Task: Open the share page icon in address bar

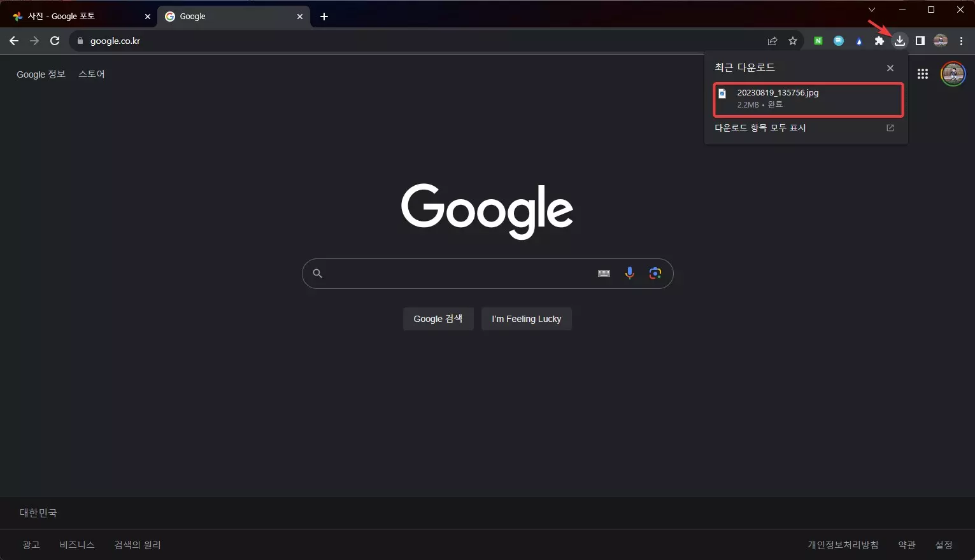Action: click(x=772, y=41)
